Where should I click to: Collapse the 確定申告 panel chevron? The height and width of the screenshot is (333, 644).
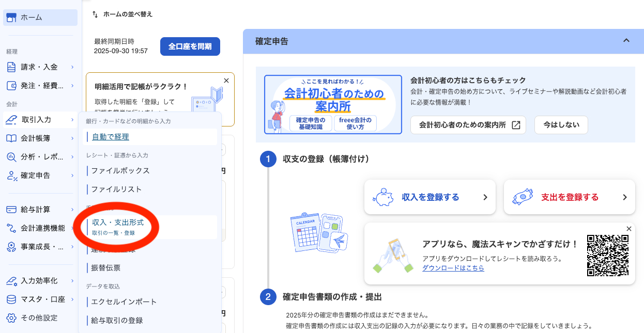pyautogui.click(x=626, y=40)
